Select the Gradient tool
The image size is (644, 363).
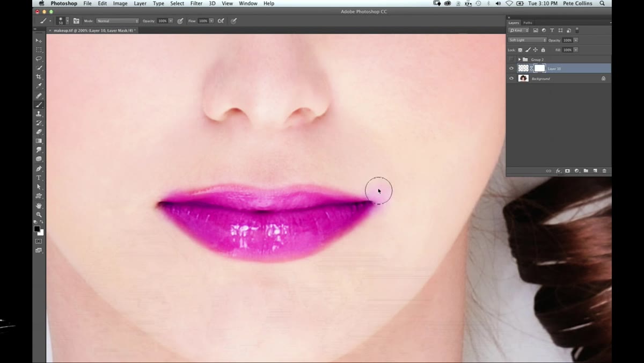point(39,141)
